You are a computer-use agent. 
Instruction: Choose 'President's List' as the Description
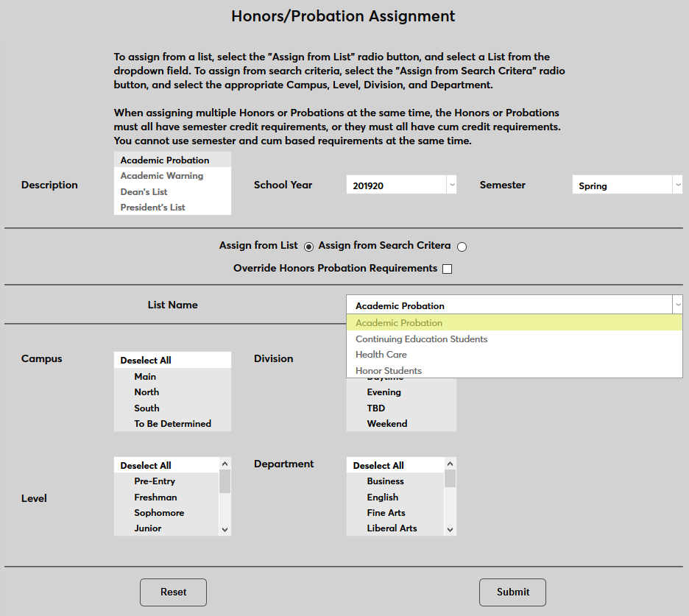click(153, 207)
